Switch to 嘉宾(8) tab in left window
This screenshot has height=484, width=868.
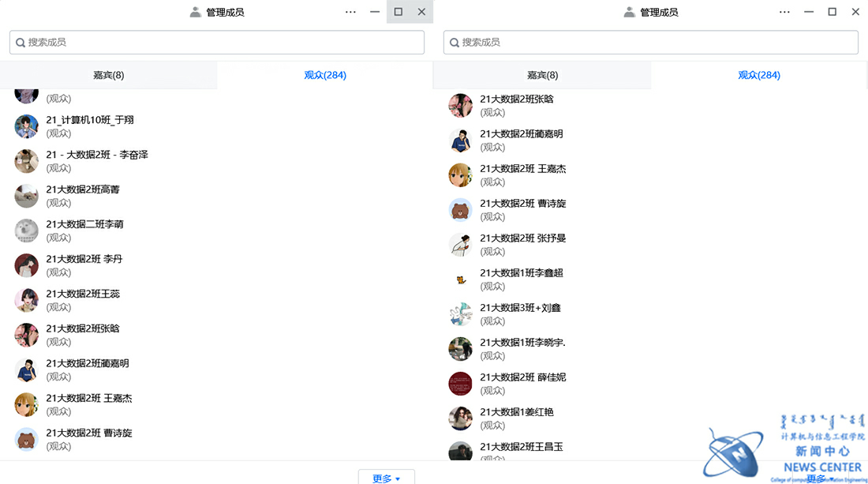(108, 75)
